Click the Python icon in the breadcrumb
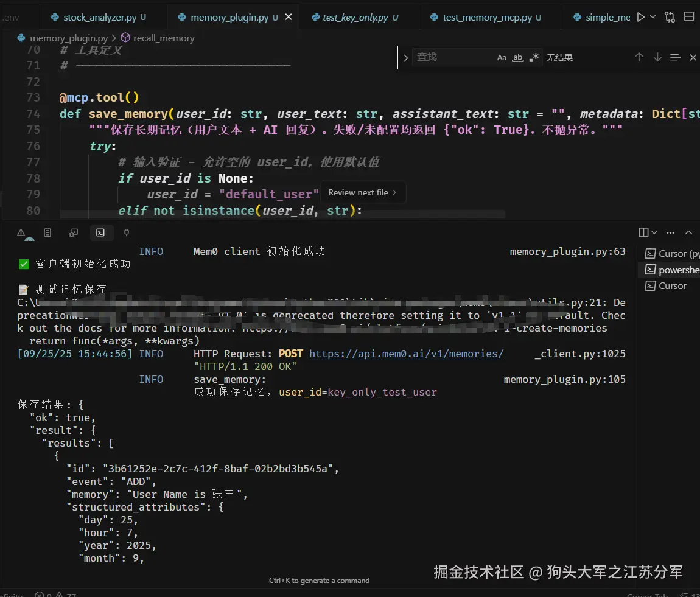700x597 pixels. click(21, 38)
